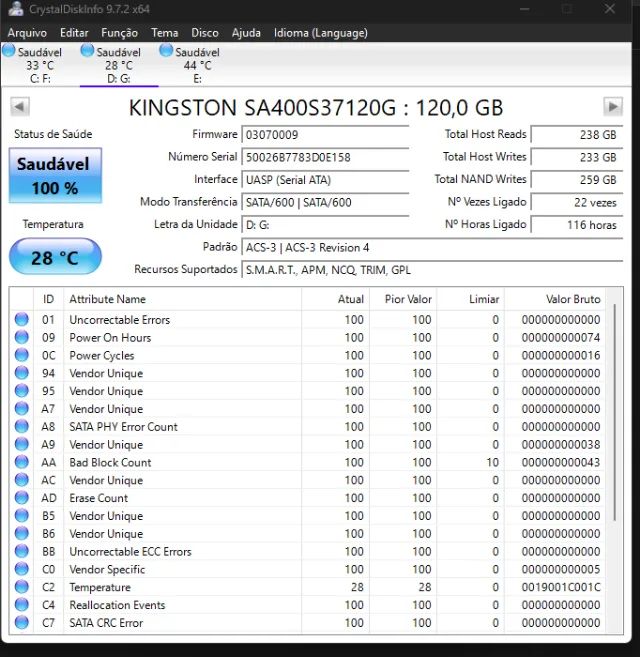Screen dimensions: 640x657
Task: Click the Atual column header
Action: click(x=335, y=299)
